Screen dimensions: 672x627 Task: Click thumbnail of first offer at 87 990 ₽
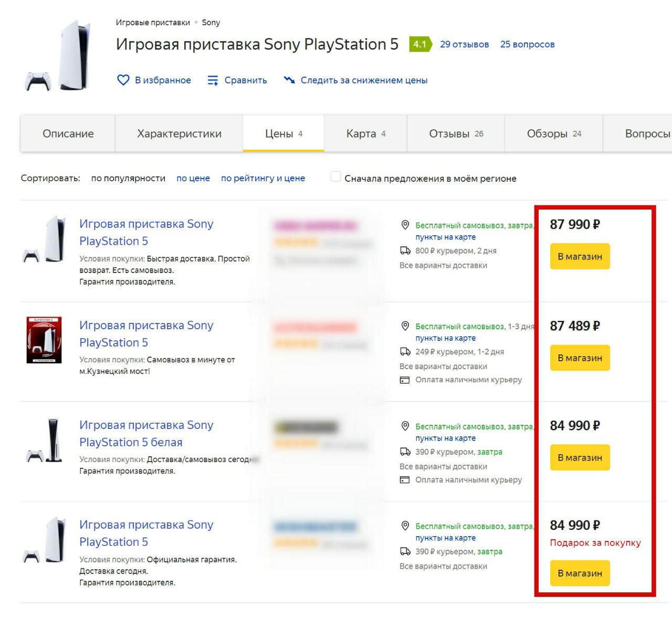[44, 239]
